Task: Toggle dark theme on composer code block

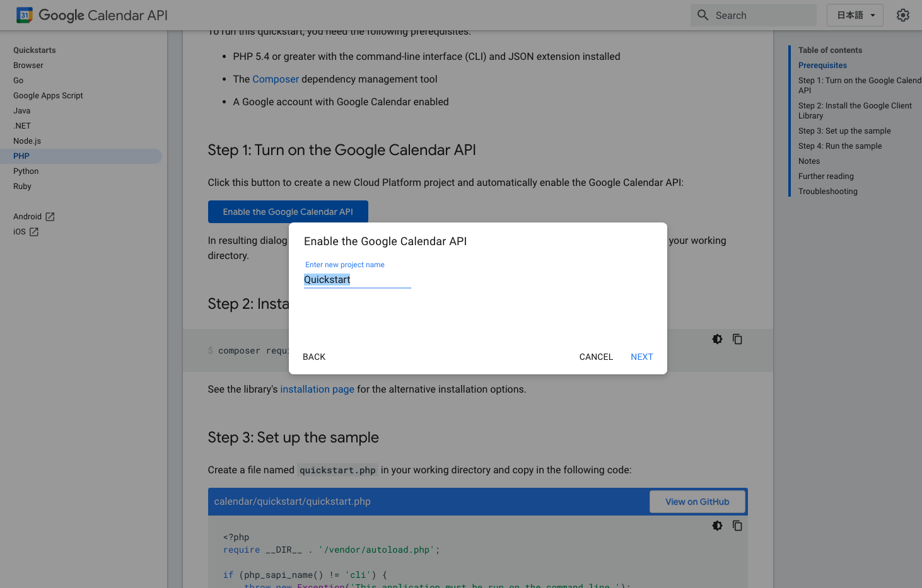Action: (717, 339)
